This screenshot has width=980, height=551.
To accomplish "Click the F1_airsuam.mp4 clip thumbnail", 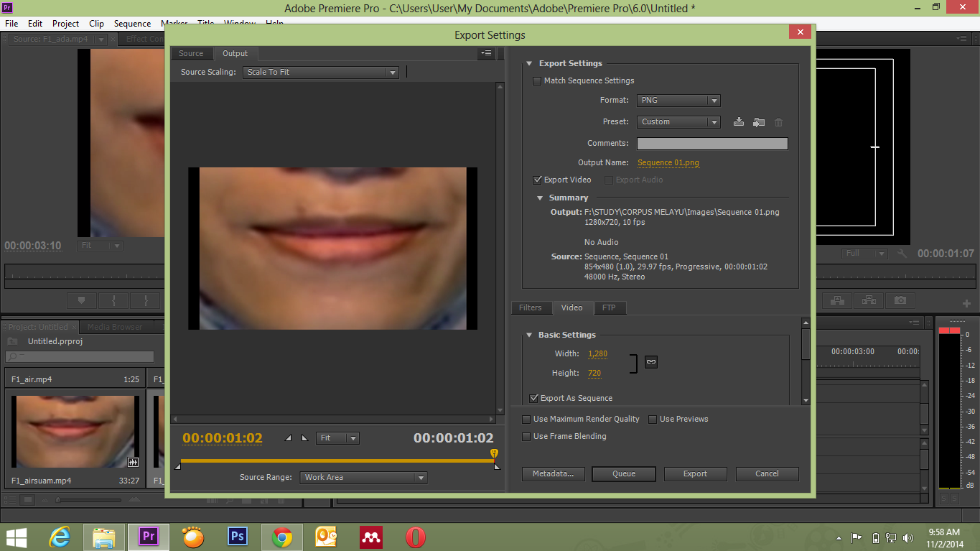I will click(x=75, y=432).
